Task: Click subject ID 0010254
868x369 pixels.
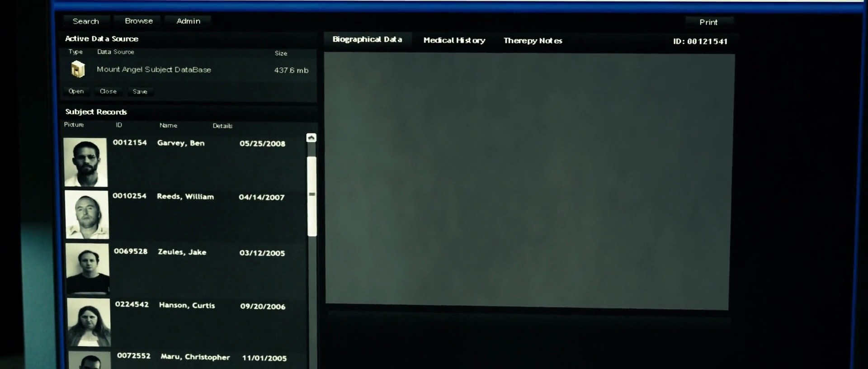Action: (129, 196)
